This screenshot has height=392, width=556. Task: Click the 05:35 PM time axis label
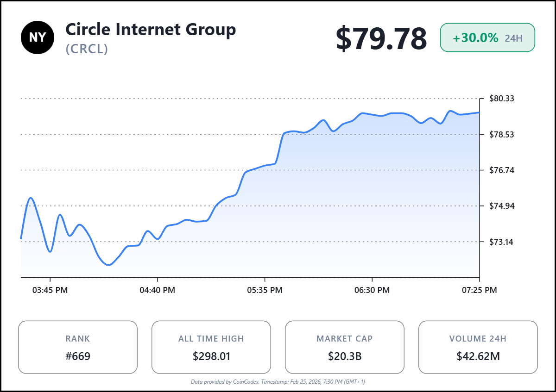coord(265,290)
